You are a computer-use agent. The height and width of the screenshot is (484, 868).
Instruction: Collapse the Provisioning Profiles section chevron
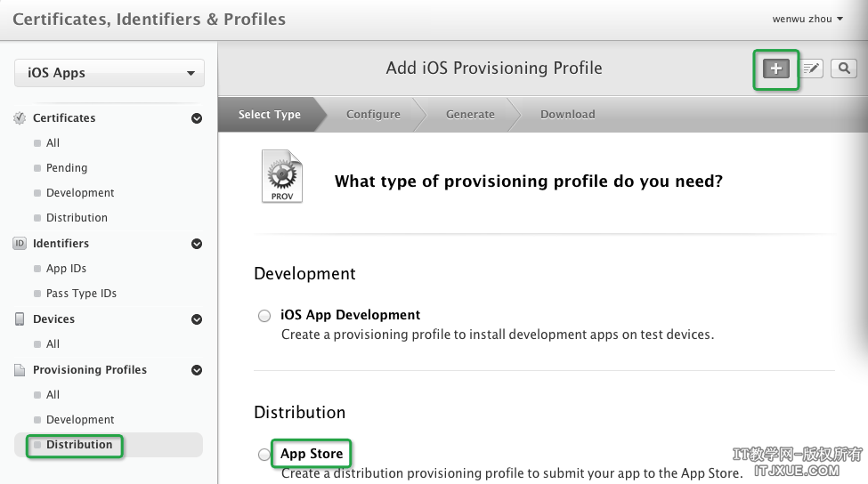197,370
